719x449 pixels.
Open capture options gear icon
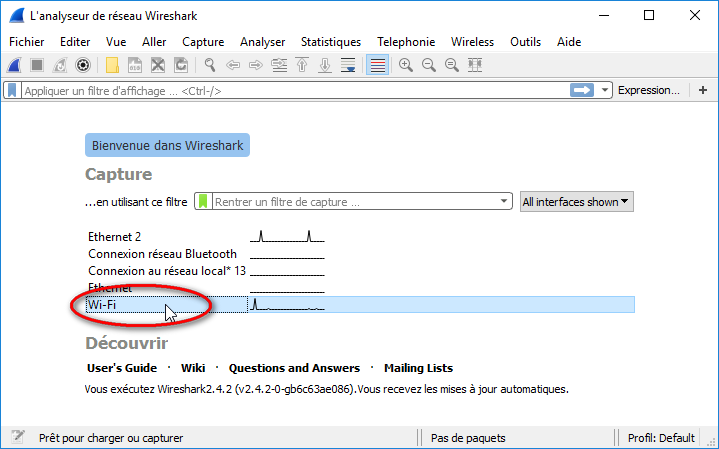83,65
